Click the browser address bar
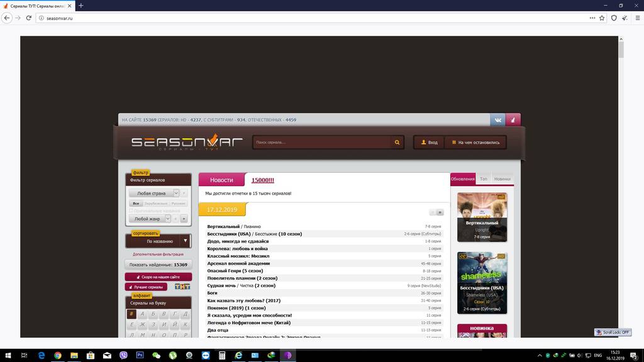Image resolution: width=644 pixels, height=362 pixels. [316, 18]
